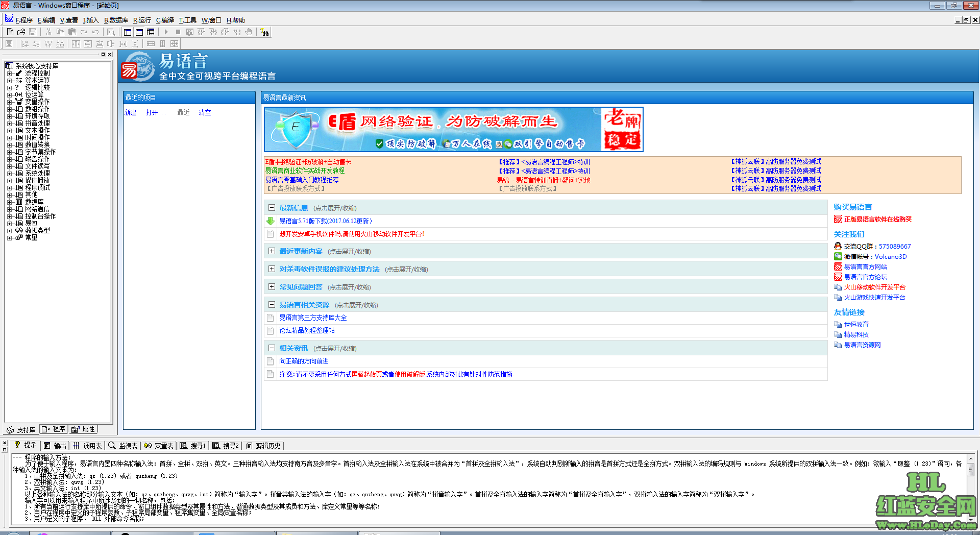Click the Redo arrow icon
Image resolution: width=980 pixels, height=535 pixels.
[x=84, y=32]
